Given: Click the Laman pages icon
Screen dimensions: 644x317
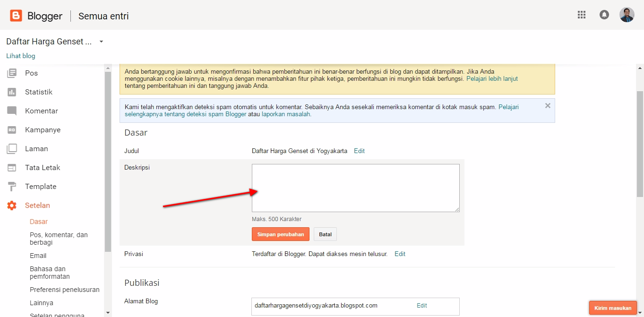Looking at the screenshot, I should point(12,149).
